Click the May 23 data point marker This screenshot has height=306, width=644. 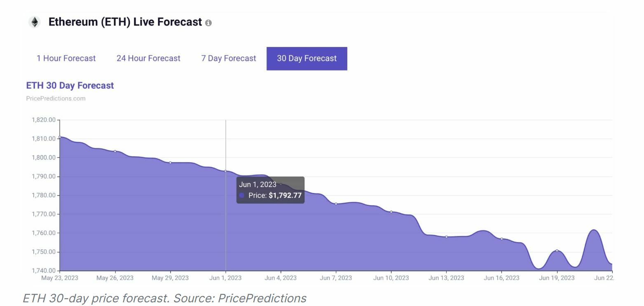click(x=60, y=137)
